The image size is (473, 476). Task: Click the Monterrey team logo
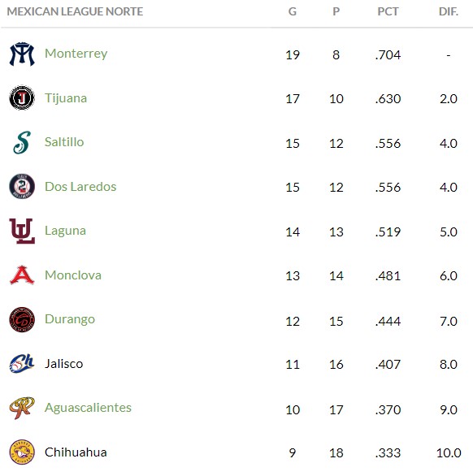coord(22,54)
